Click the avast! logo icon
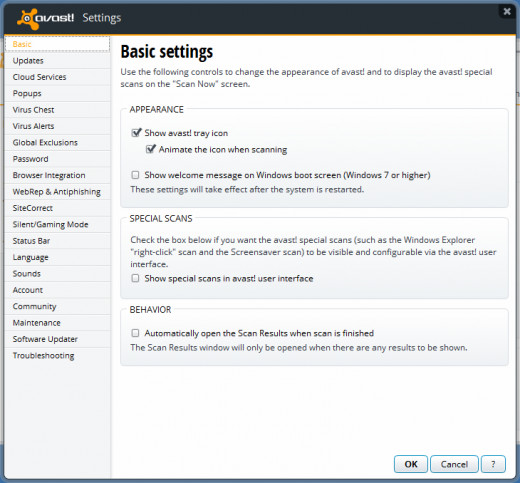 click(28, 19)
